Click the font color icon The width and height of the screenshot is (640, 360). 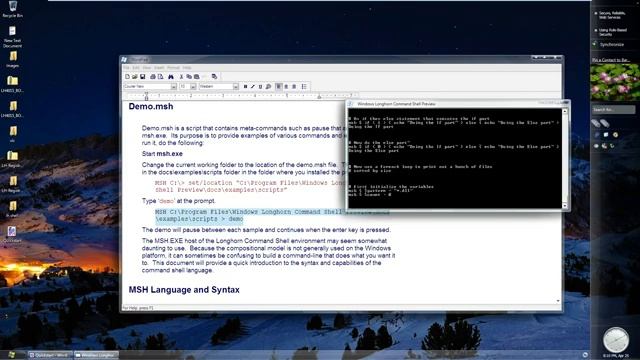coord(268,87)
